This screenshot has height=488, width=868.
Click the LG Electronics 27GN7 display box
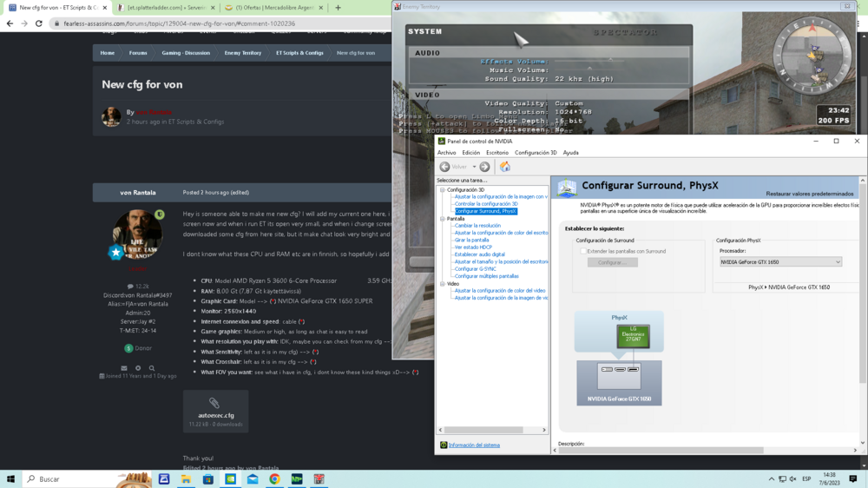pyautogui.click(x=633, y=336)
